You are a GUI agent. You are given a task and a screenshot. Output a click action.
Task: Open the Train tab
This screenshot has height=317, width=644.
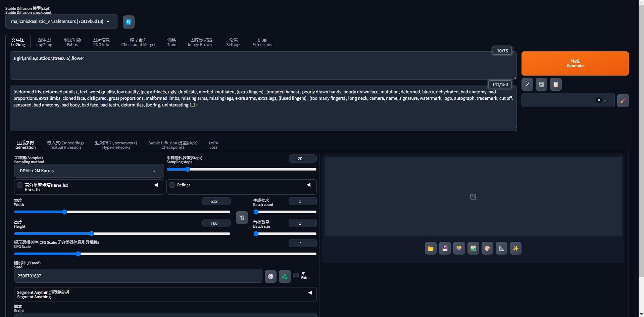tap(171, 42)
